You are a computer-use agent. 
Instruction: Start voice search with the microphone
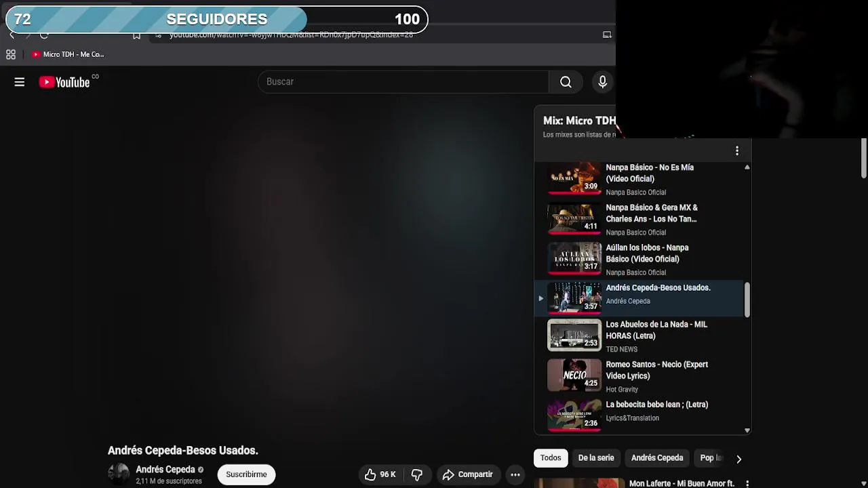(x=602, y=82)
